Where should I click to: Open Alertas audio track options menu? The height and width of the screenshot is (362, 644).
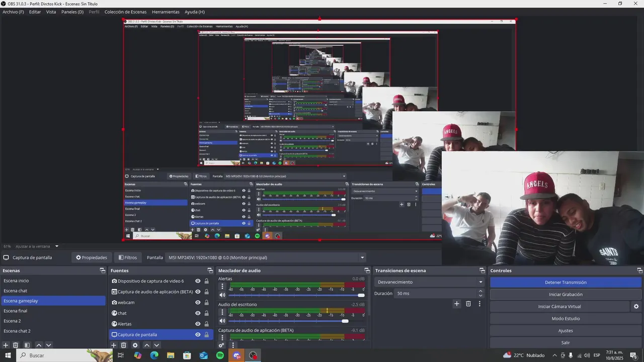click(222, 286)
